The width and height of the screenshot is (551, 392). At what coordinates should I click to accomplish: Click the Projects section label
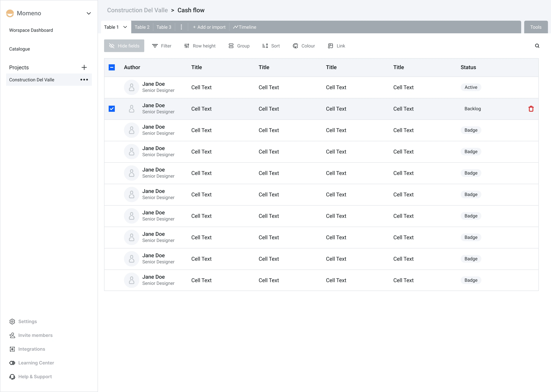coord(19,67)
